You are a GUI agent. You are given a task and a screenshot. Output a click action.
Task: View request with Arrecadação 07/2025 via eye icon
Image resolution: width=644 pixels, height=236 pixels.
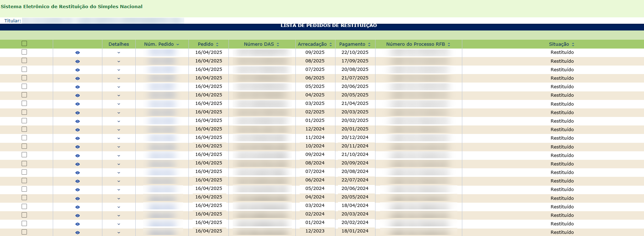tap(78, 70)
